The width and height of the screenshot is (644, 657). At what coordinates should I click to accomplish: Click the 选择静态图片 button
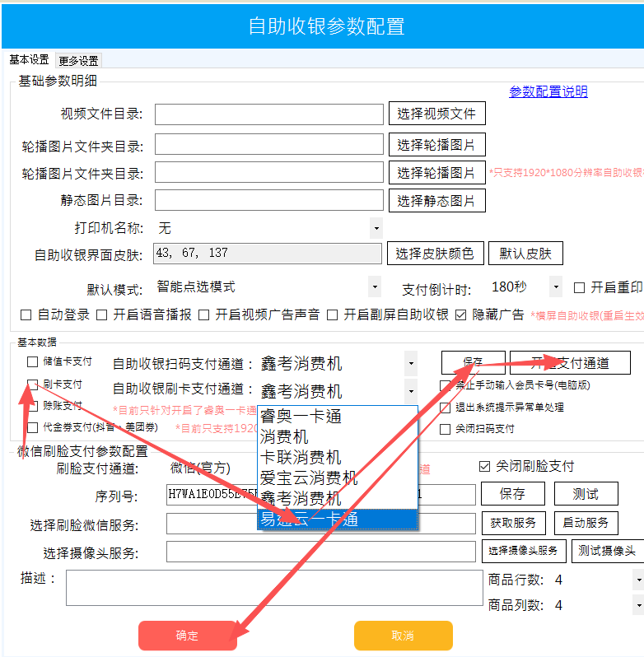[x=436, y=200]
